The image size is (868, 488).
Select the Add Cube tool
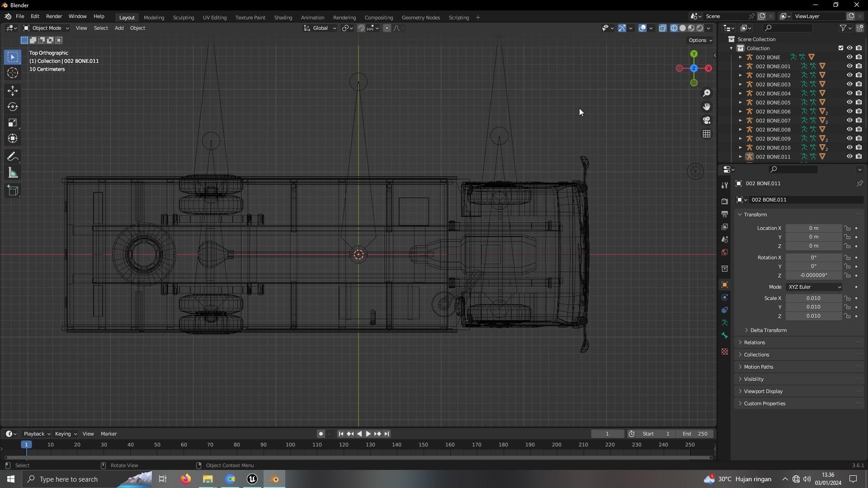pyautogui.click(x=13, y=191)
